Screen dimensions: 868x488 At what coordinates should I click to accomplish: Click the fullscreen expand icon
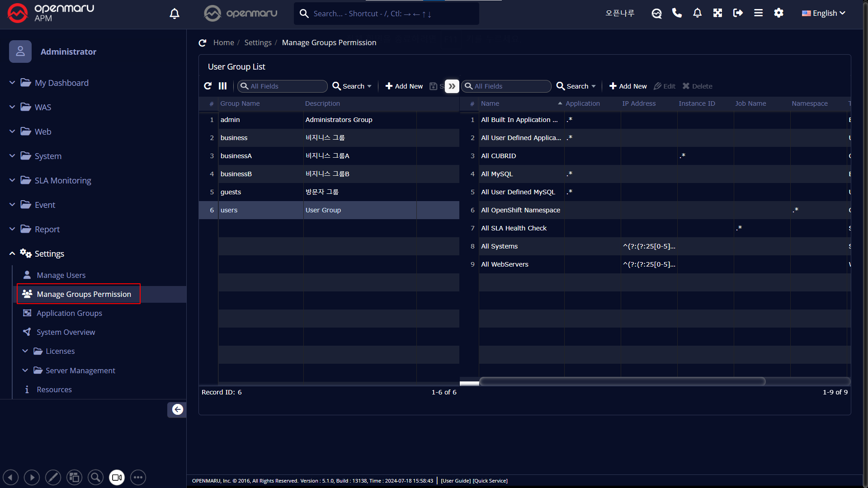(x=717, y=13)
